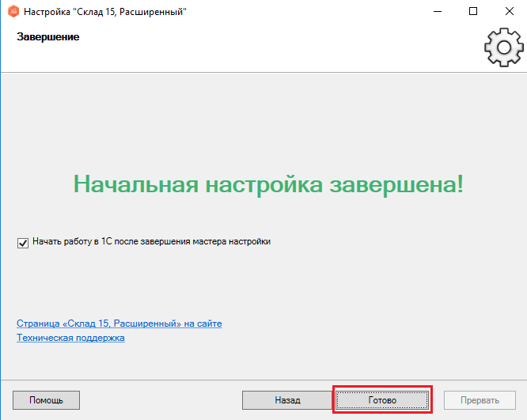This screenshot has width=527, height=420.
Task: Open "Страница «Склад 15, Расширенный» на сайте" link
Action: tap(119, 324)
